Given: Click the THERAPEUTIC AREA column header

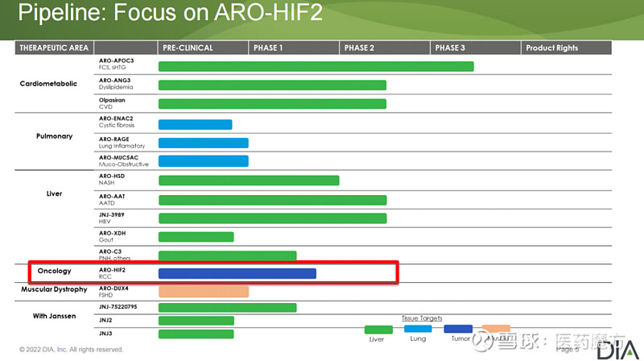Looking at the screenshot, I should point(54,48).
